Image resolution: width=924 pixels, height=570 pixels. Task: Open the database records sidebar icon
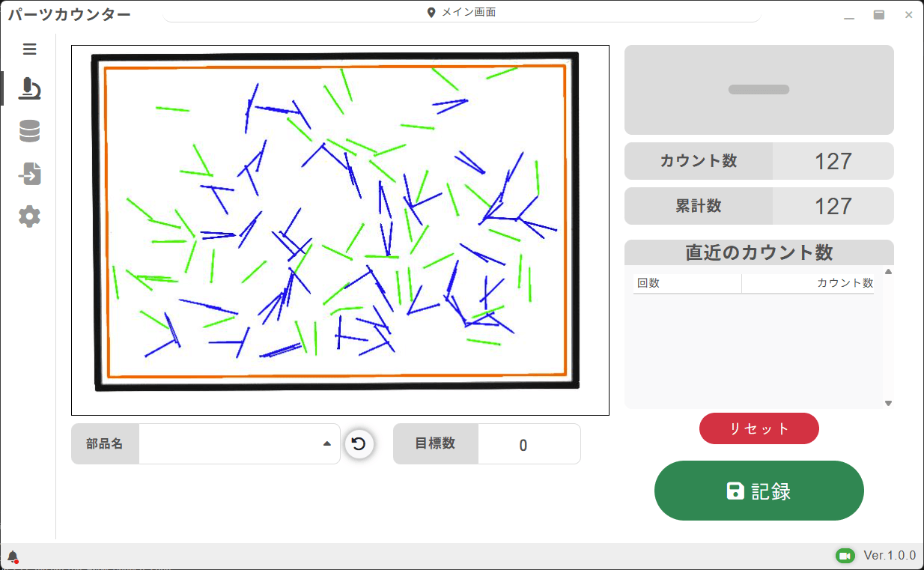pyautogui.click(x=29, y=130)
